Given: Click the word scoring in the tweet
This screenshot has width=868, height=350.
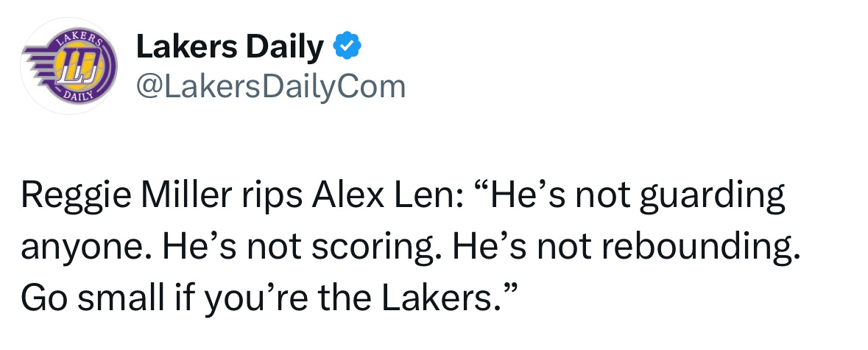Looking at the screenshot, I should pos(376,248).
